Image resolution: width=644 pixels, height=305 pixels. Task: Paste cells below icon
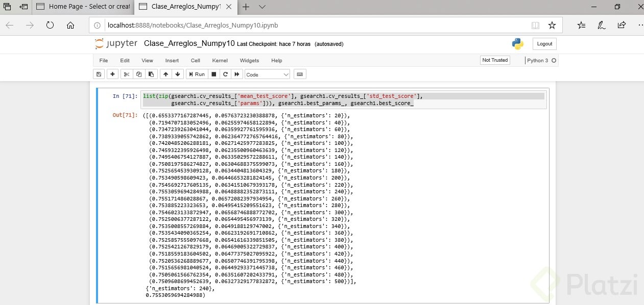(151, 74)
